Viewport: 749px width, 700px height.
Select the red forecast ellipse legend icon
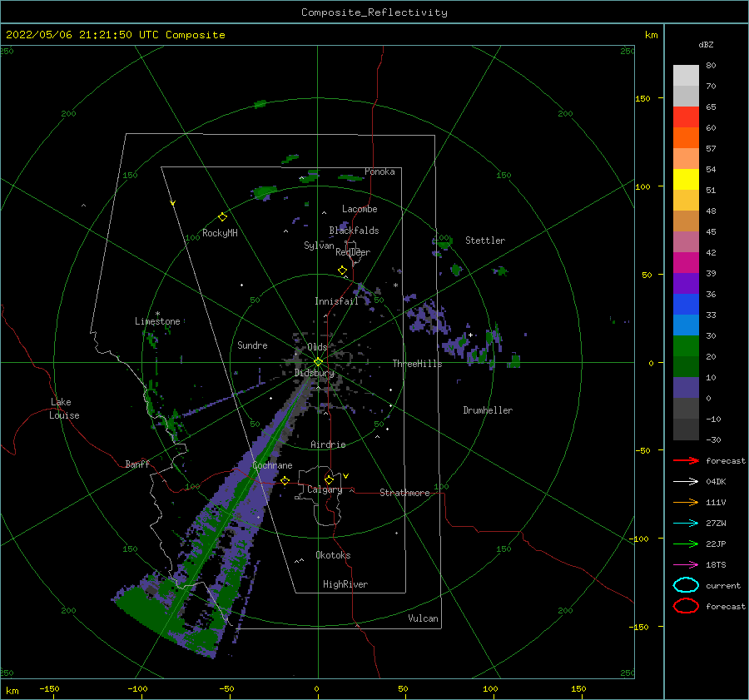pyautogui.click(x=686, y=606)
